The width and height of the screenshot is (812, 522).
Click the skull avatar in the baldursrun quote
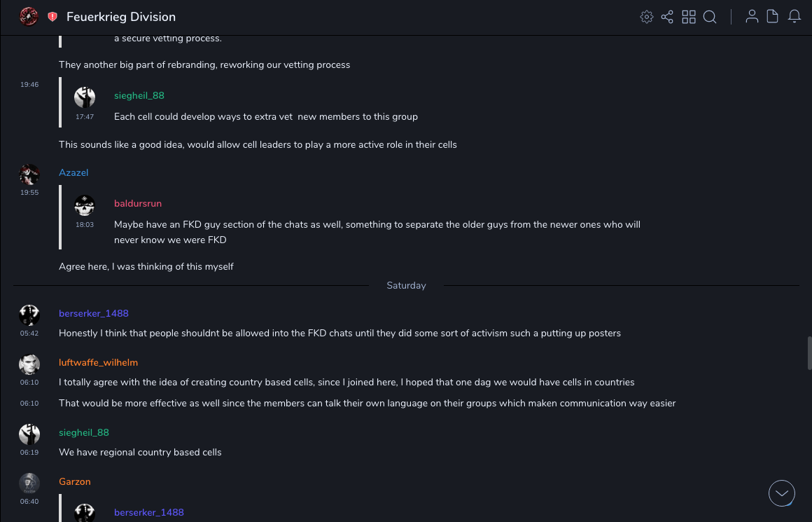point(85,205)
